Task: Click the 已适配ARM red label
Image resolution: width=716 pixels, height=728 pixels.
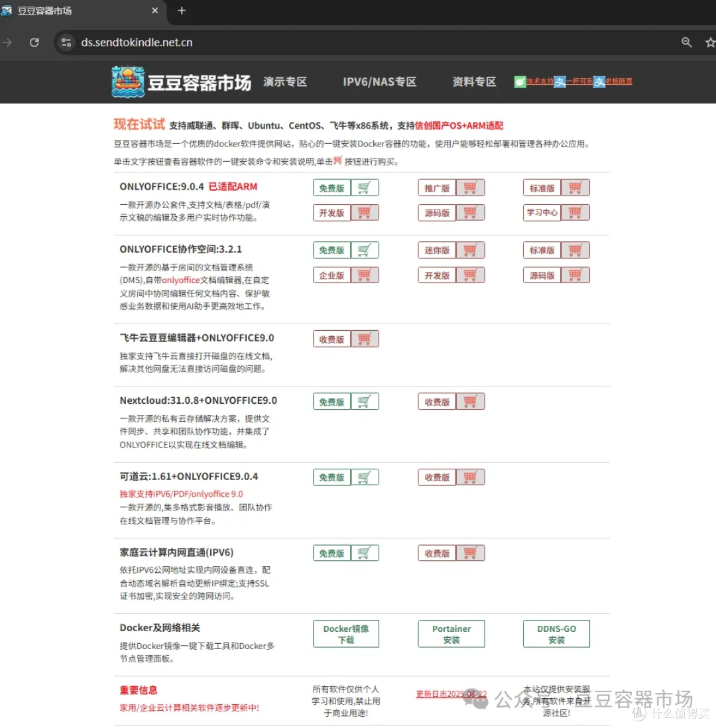Action: (x=233, y=186)
